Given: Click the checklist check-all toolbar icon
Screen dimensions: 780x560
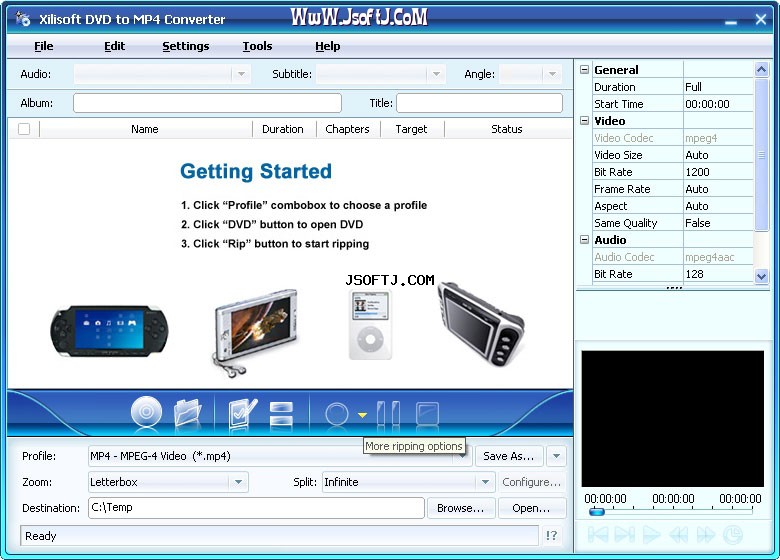Looking at the screenshot, I should click(242, 413).
